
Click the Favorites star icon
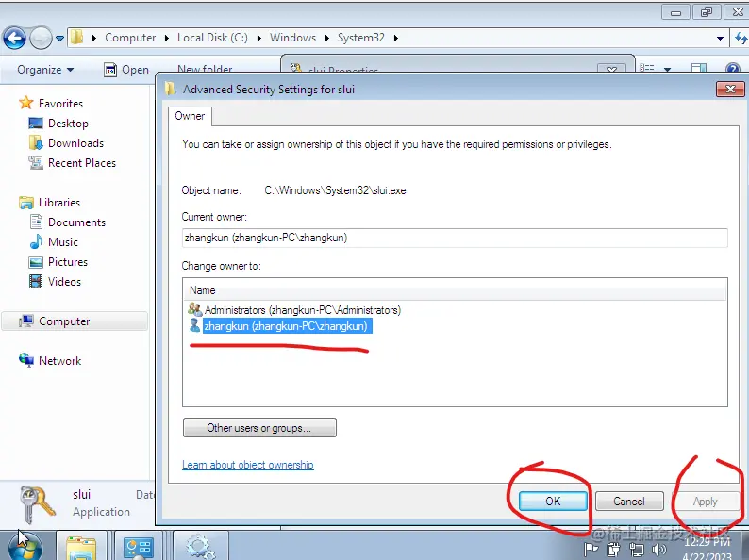pyautogui.click(x=25, y=103)
